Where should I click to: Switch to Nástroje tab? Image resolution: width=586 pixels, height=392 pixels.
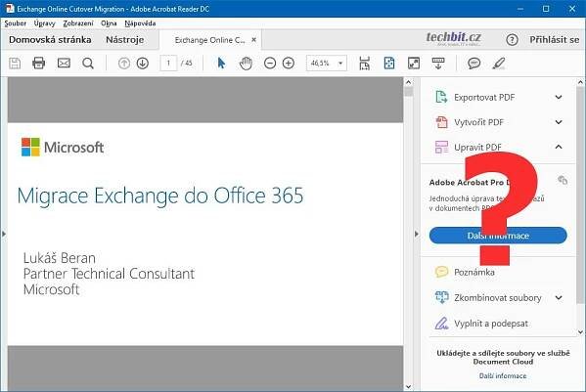click(x=125, y=39)
